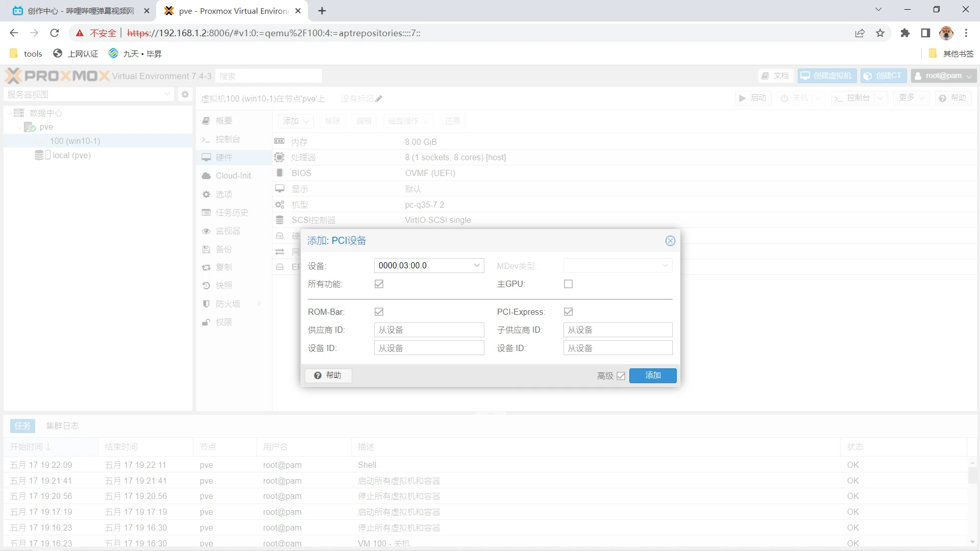Open the 其他书签 folder
Viewport: 980px width, 551px height.
pos(951,54)
